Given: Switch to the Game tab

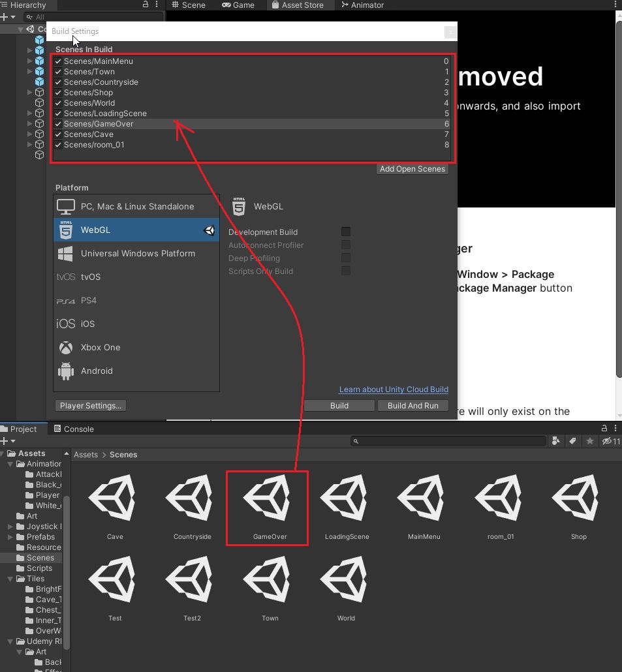Looking at the screenshot, I should (x=238, y=5).
